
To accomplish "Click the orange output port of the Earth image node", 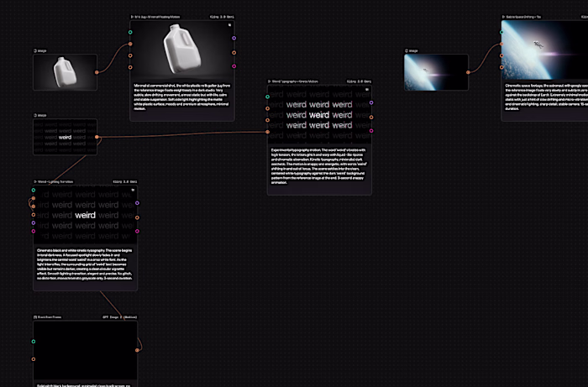I will [468, 72].
